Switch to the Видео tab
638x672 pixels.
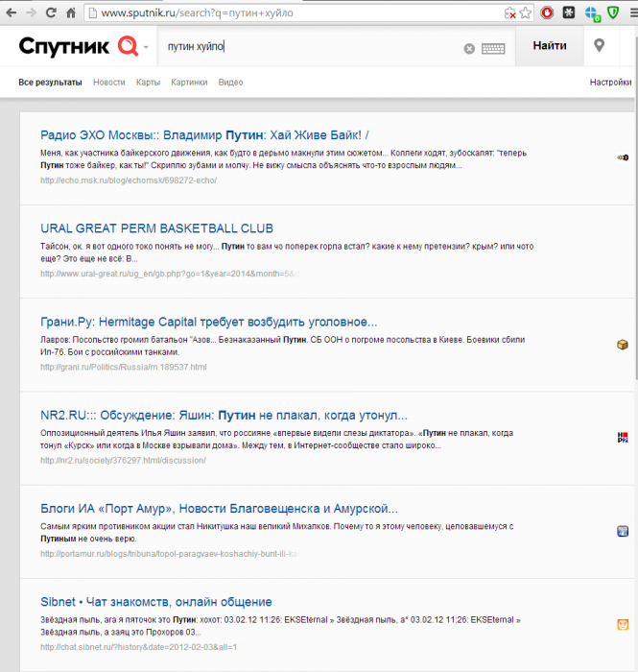coord(231,83)
